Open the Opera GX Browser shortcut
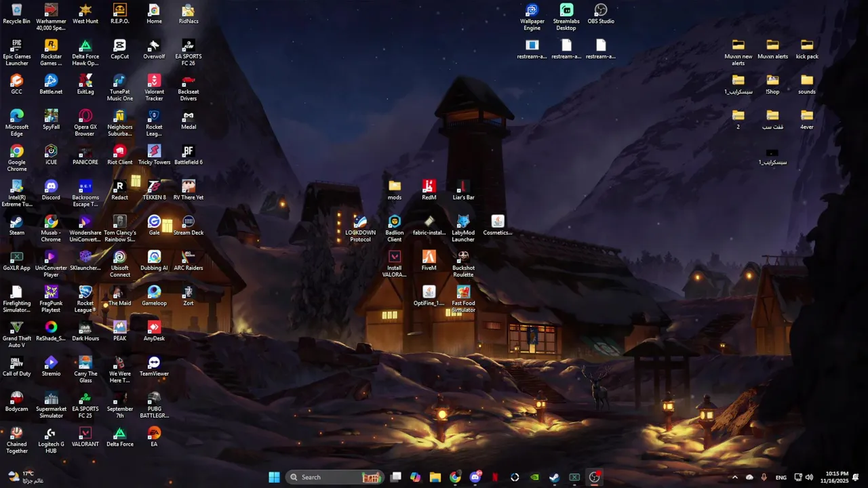Image resolution: width=868 pixels, height=488 pixels. tap(85, 123)
